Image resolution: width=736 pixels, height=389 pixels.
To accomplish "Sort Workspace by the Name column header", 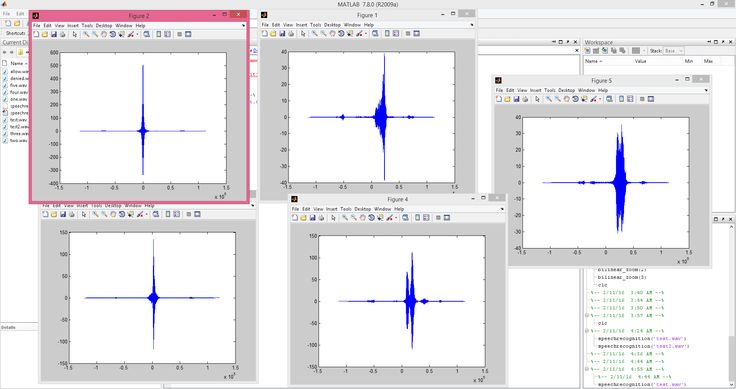I will (594, 61).
